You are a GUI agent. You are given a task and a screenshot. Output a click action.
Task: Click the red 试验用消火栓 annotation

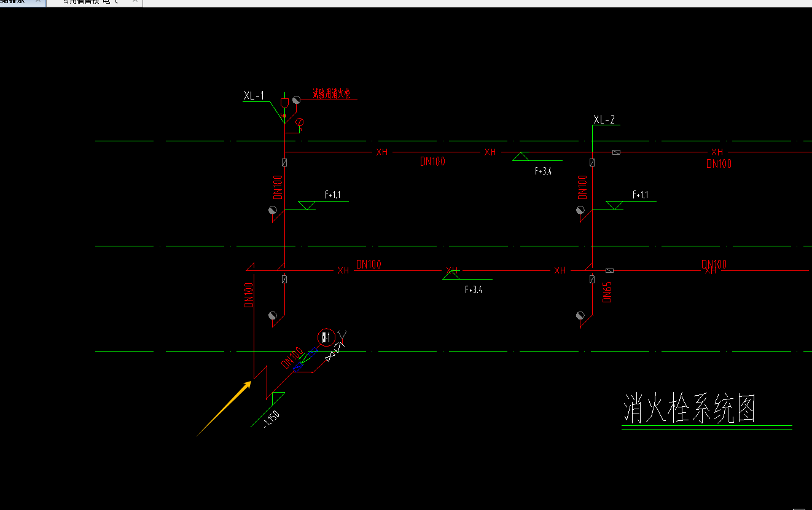(x=331, y=94)
